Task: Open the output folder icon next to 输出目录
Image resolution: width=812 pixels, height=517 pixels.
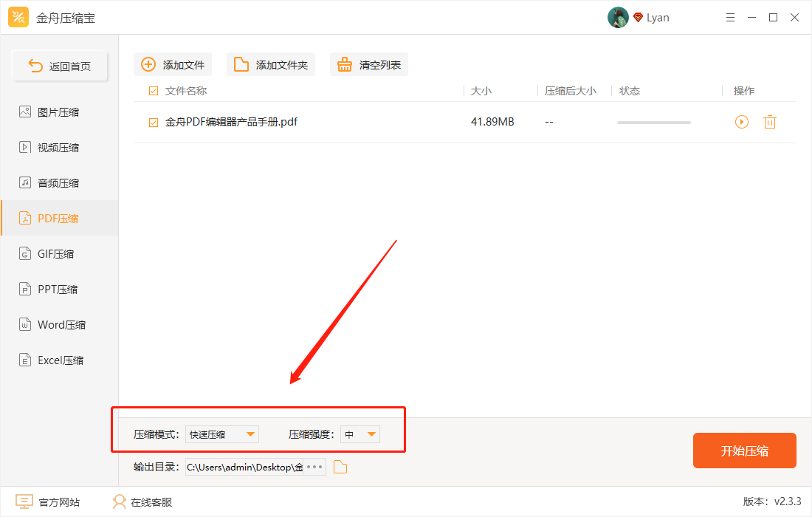Action: pyautogui.click(x=340, y=466)
